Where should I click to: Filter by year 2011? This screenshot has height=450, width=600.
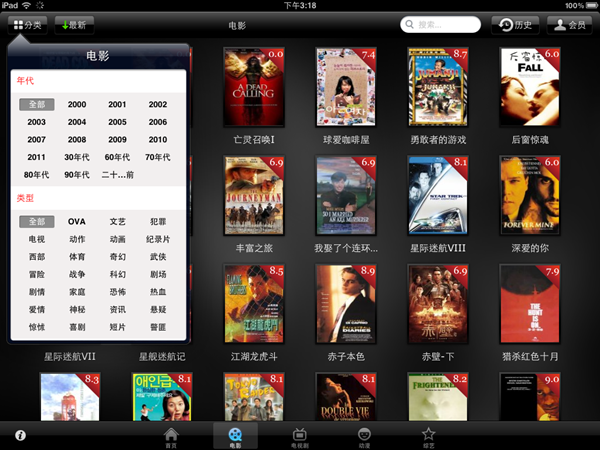[x=36, y=157]
